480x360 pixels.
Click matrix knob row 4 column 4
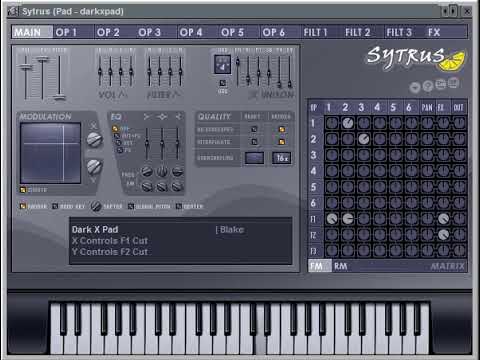coord(380,171)
